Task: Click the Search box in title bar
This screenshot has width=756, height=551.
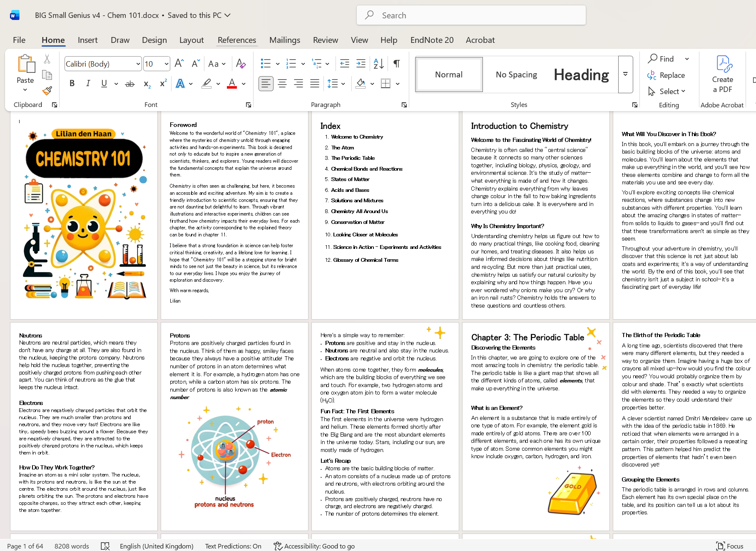Action: [x=471, y=15]
